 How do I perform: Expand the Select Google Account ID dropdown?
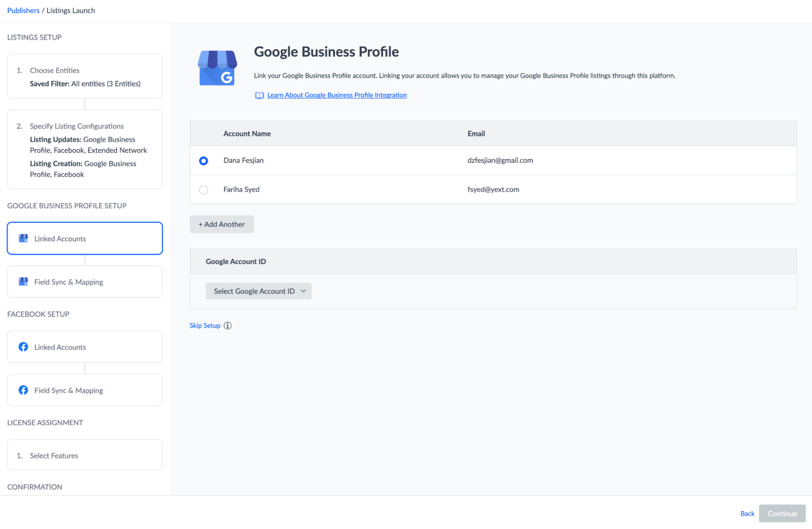click(x=259, y=291)
